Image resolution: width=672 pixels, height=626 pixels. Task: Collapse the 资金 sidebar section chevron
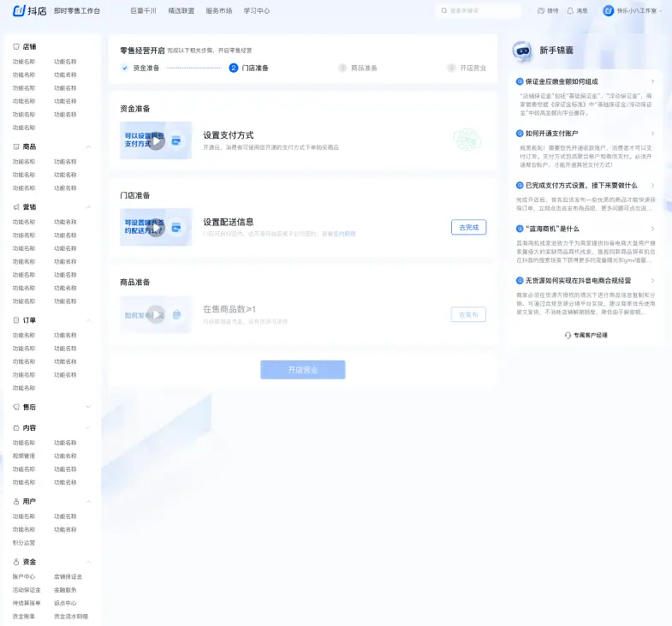(x=88, y=562)
